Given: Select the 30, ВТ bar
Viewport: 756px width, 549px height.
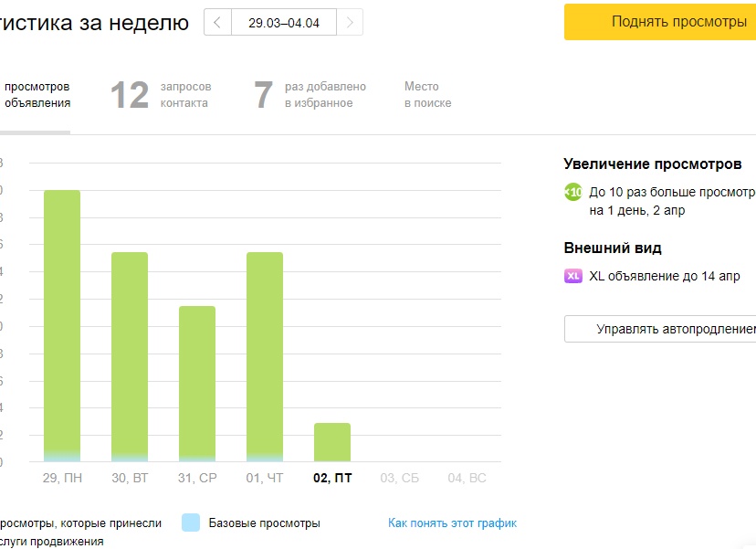Looking at the screenshot, I should [130, 357].
